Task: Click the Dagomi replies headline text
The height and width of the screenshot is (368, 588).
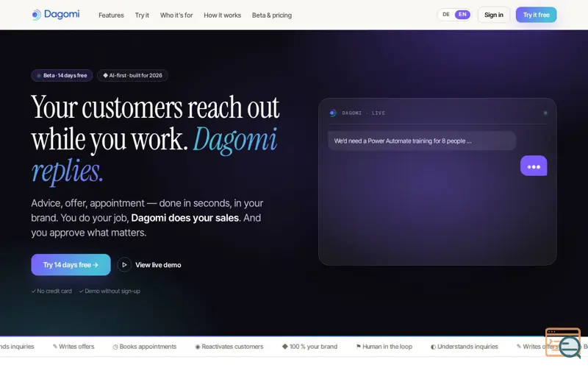Action: point(154,155)
